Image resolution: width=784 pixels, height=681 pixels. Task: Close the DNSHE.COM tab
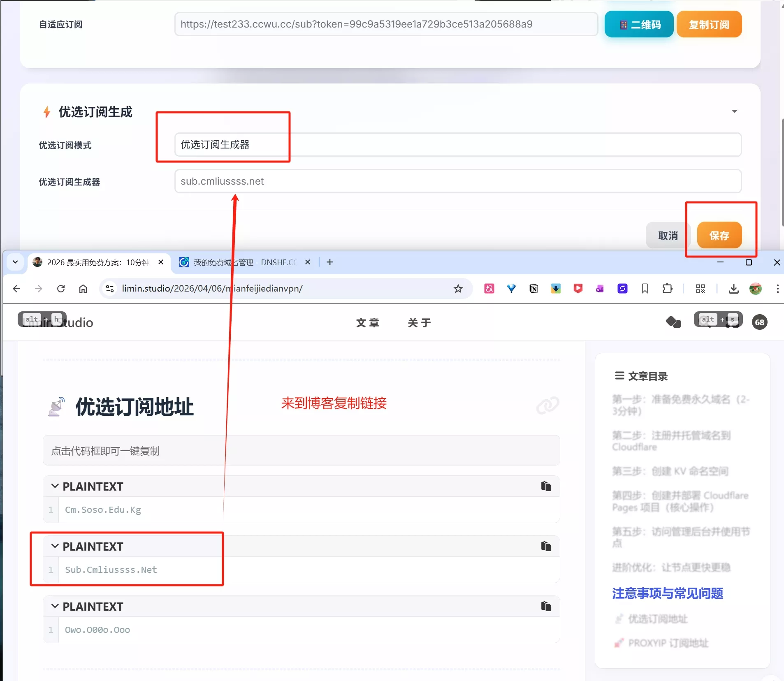pyautogui.click(x=307, y=262)
